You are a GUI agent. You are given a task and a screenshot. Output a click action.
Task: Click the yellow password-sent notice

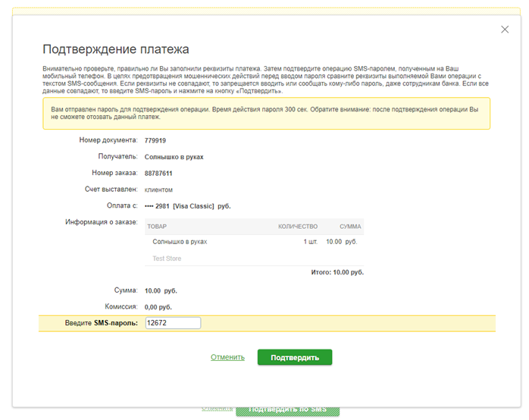pyautogui.click(x=265, y=113)
